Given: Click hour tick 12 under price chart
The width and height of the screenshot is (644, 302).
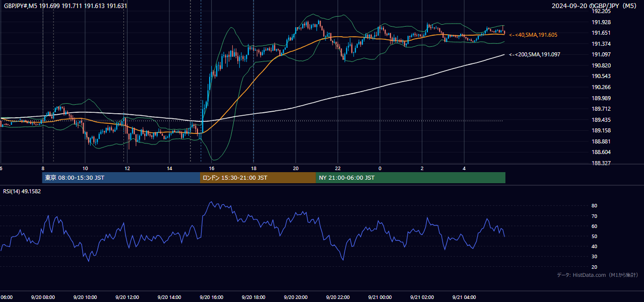Looking at the screenshot, I should (127, 169).
